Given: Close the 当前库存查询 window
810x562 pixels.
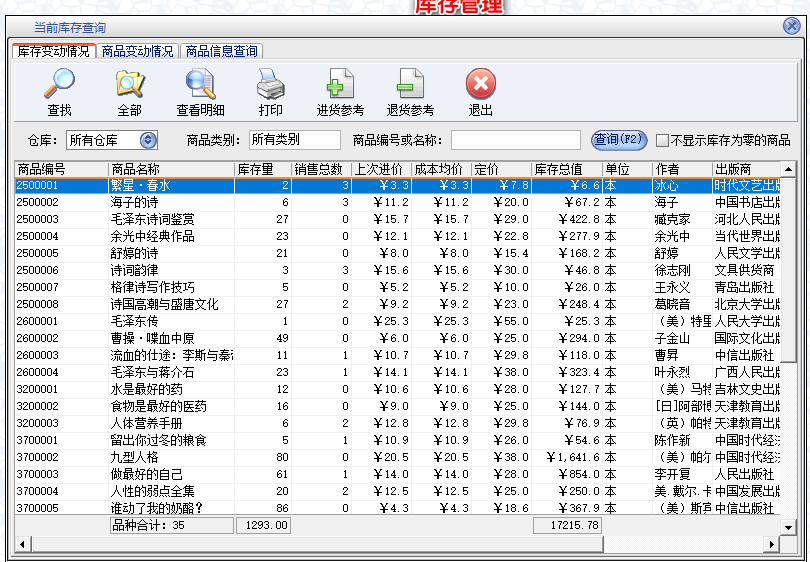Looking at the screenshot, I should point(791,26).
